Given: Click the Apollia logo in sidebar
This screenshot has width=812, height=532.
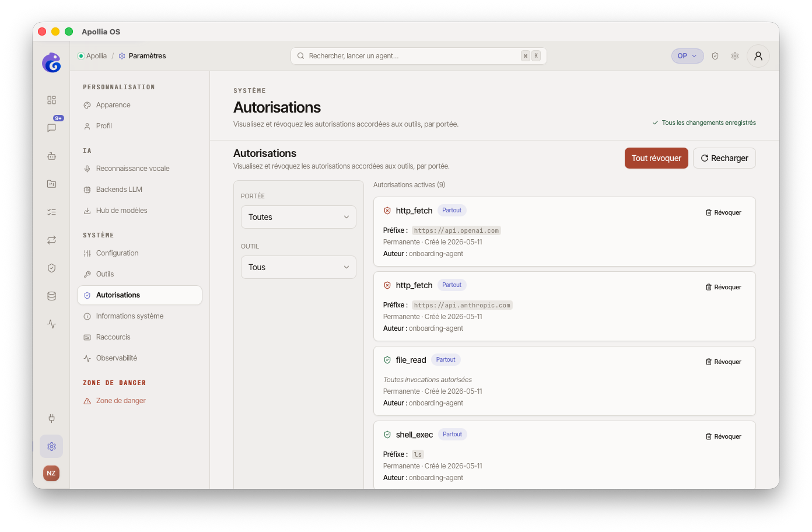Looking at the screenshot, I should pyautogui.click(x=51, y=62).
